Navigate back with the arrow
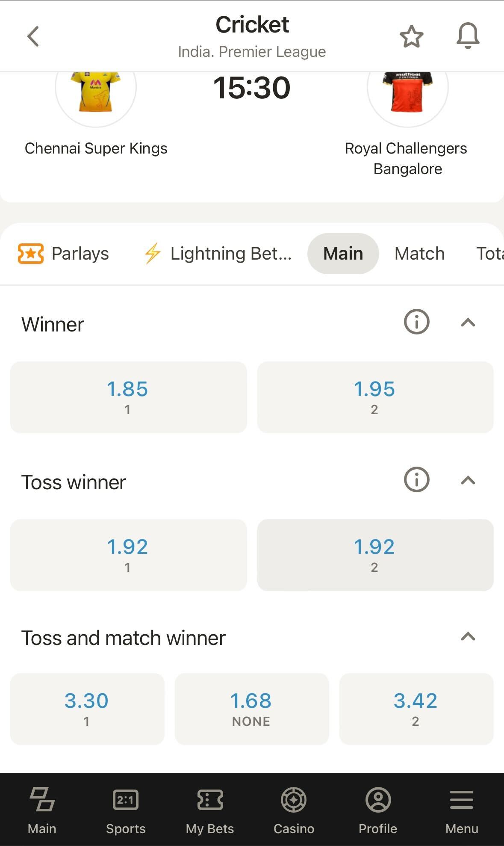This screenshot has height=846, width=504. [33, 36]
